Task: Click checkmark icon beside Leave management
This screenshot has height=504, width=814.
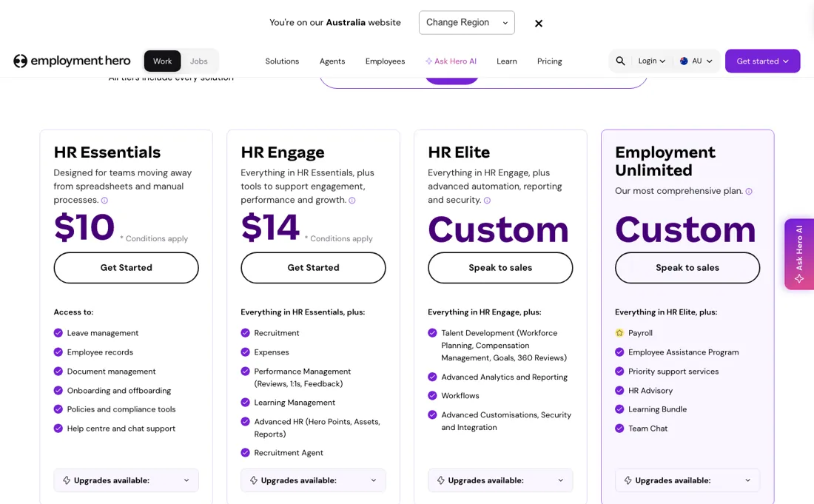Action: click(58, 333)
